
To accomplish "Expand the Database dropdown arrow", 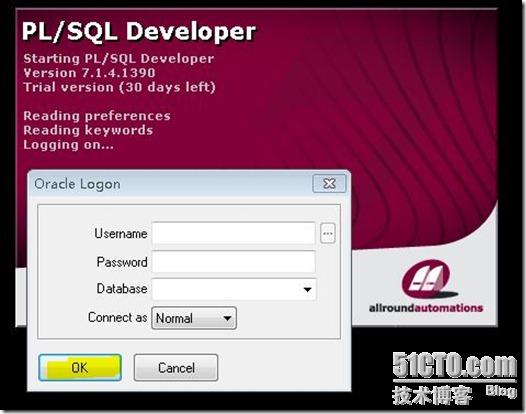I will point(307,290).
